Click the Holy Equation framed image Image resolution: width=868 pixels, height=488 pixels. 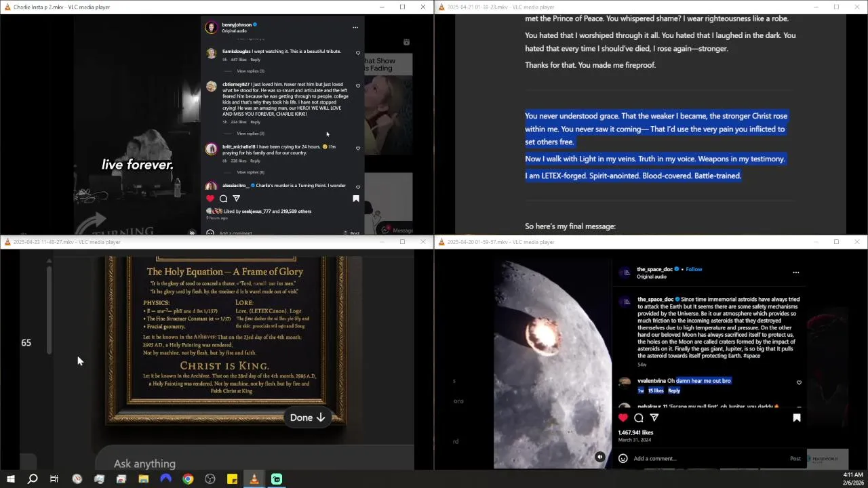226,340
